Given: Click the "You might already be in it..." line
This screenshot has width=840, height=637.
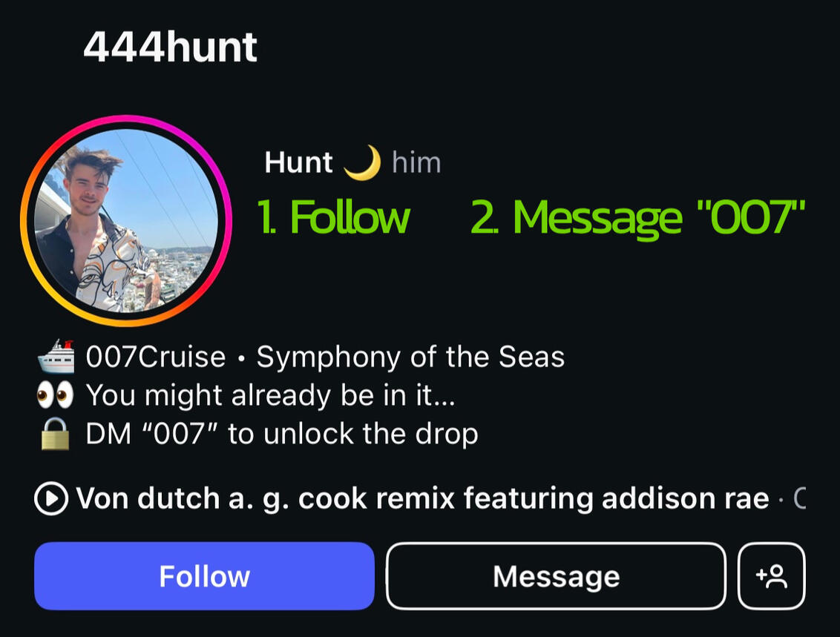Looking at the screenshot, I should point(270,395).
